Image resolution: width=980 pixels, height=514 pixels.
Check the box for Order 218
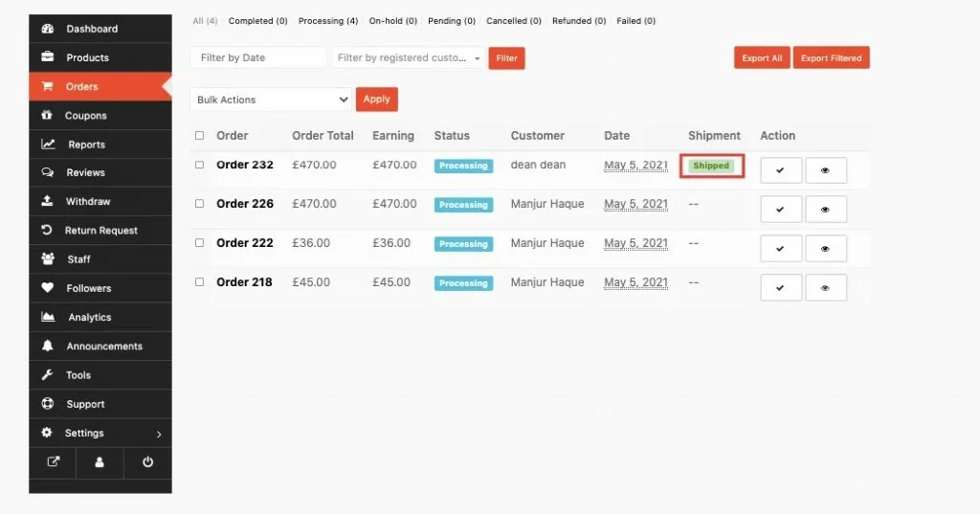pyautogui.click(x=199, y=282)
